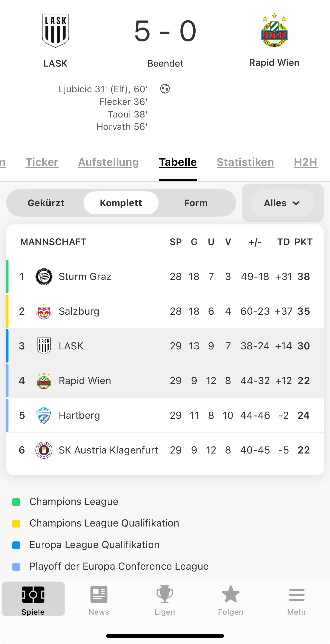Switch table view to Form
The image size is (330, 644).
coord(196,203)
